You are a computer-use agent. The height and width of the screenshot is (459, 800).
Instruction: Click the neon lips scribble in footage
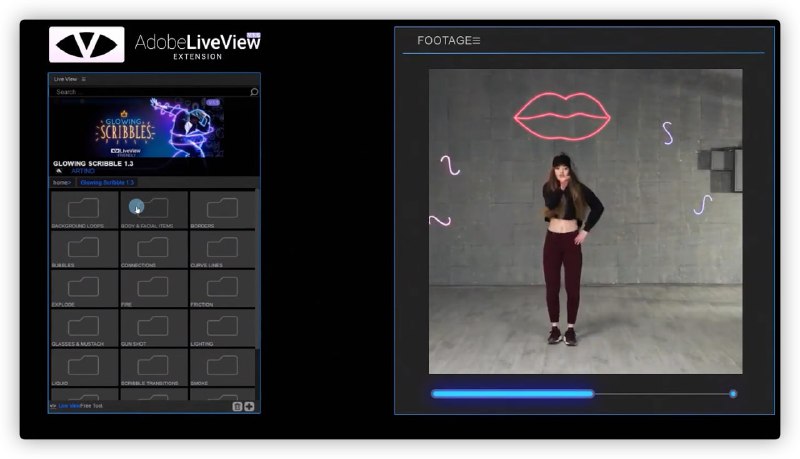(562, 116)
